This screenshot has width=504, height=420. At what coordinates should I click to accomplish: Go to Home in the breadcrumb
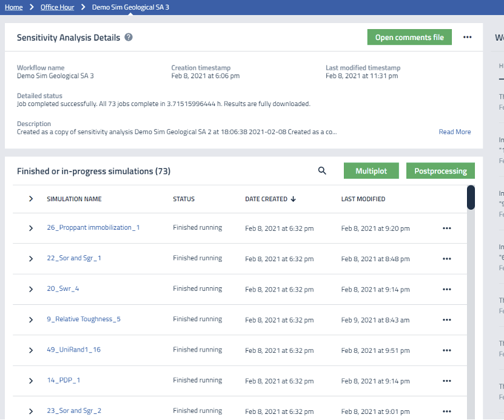click(14, 7)
